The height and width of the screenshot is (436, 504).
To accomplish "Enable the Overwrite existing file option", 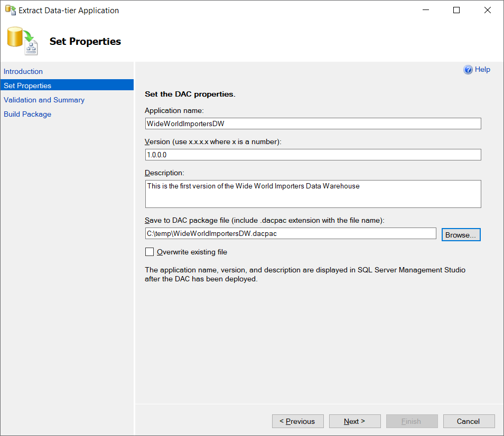I will tap(148, 252).
